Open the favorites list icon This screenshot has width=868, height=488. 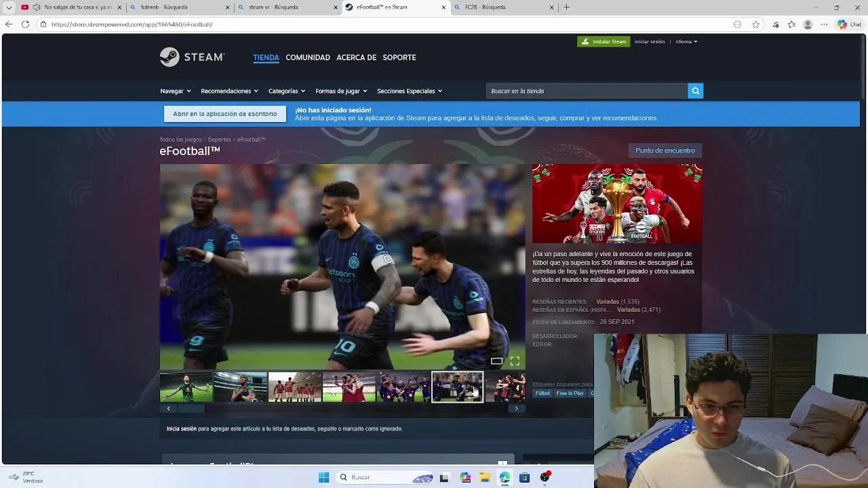[791, 24]
